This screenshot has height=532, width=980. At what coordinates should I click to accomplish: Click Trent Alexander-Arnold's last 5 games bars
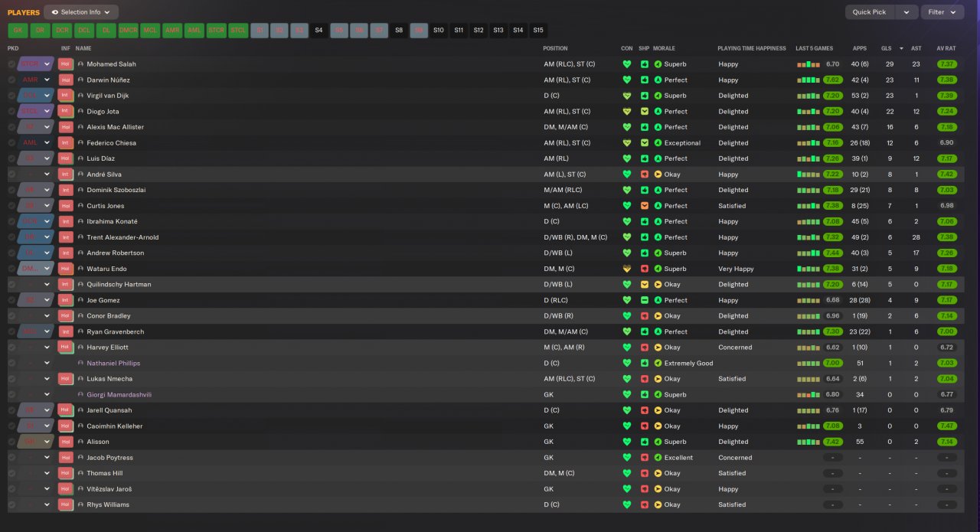tap(808, 237)
